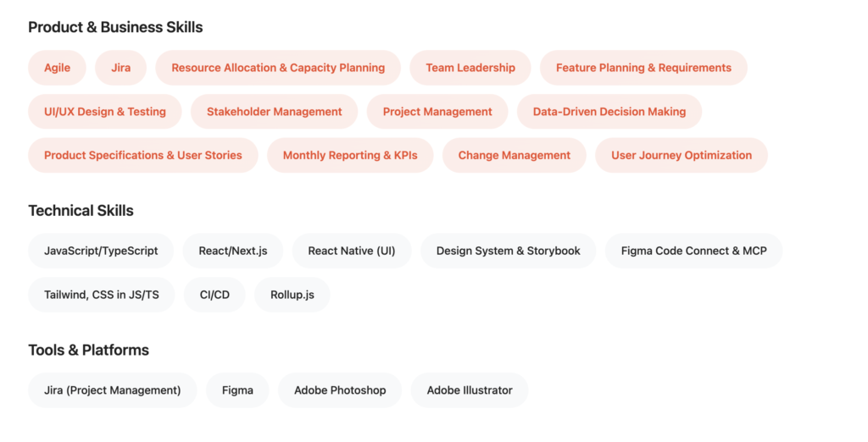This screenshot has width=868, height=442.
Task: Select Figma Code Connect & MCP chip
Action: [x=693, y=251]
